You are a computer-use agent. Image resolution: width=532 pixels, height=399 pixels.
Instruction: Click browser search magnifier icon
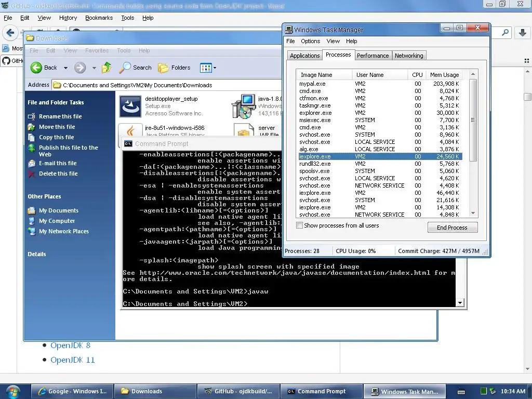pyautogui.click(x=505, y=33)
